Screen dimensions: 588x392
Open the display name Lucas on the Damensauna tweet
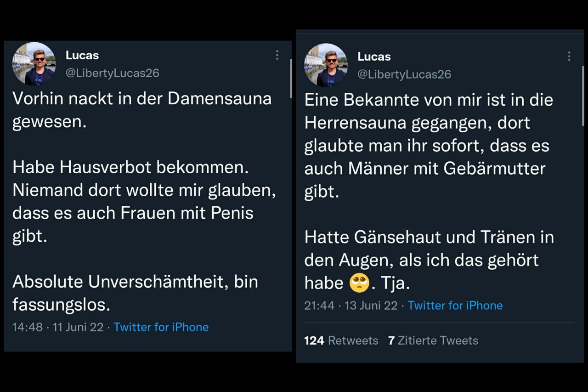coord(82,55)
